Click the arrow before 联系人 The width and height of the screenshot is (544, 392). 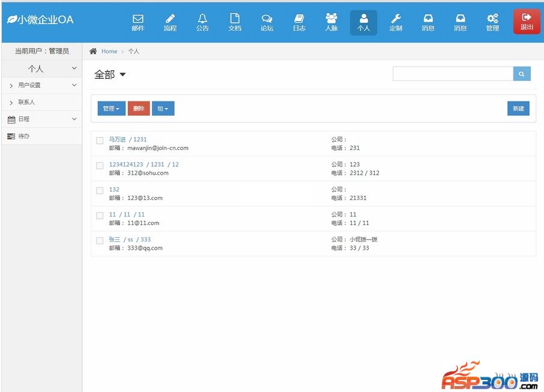click(x=11, y=103)
